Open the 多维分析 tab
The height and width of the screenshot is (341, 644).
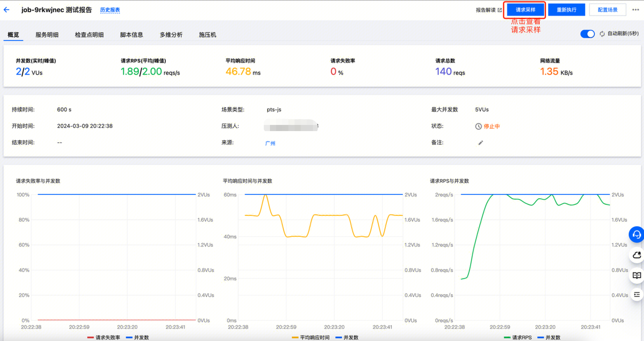pos(171,35)
